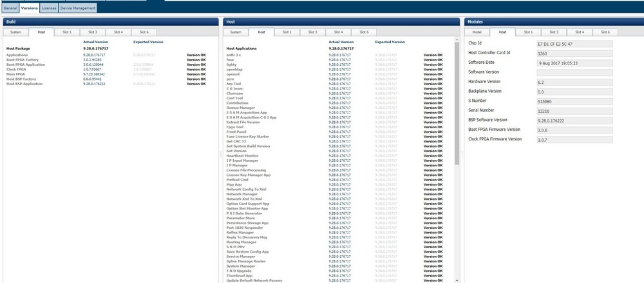Click the Arp Tool entry

(x=234, y=84)
